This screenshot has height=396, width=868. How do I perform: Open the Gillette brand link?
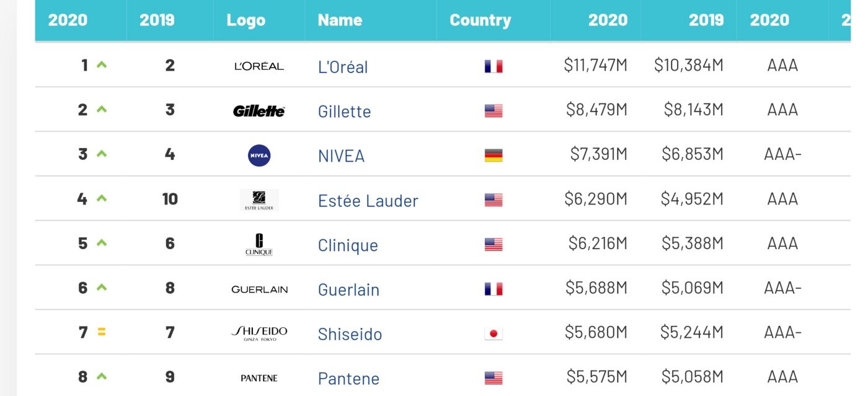tap(344, 112)
